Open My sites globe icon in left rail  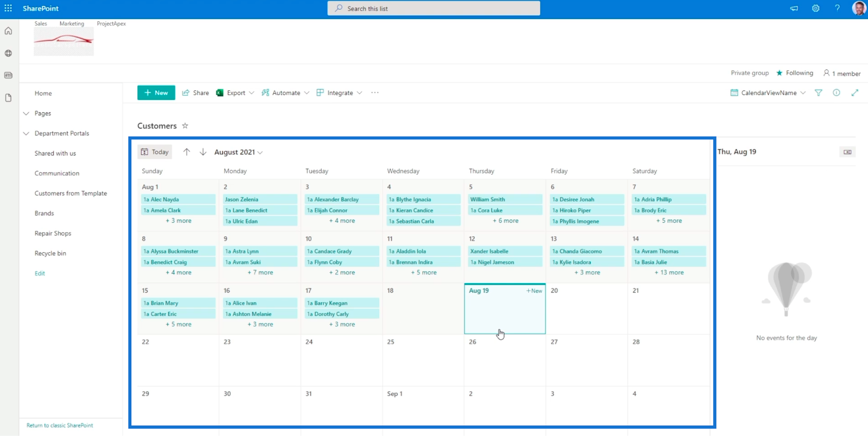click(x=8, y=53)
